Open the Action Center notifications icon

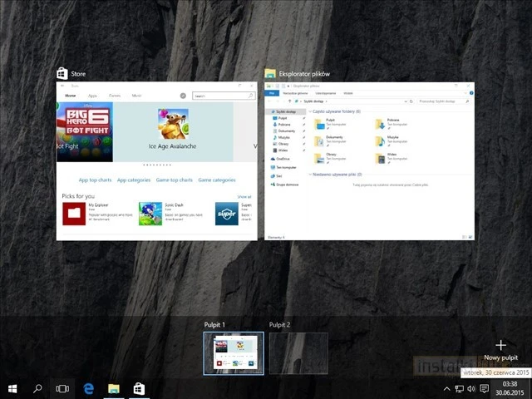485,388
